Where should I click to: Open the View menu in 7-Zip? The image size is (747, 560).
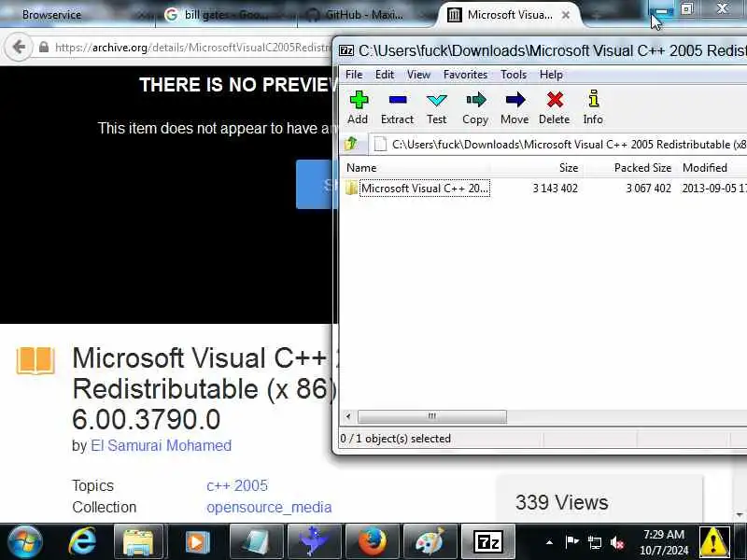point(418,75)
